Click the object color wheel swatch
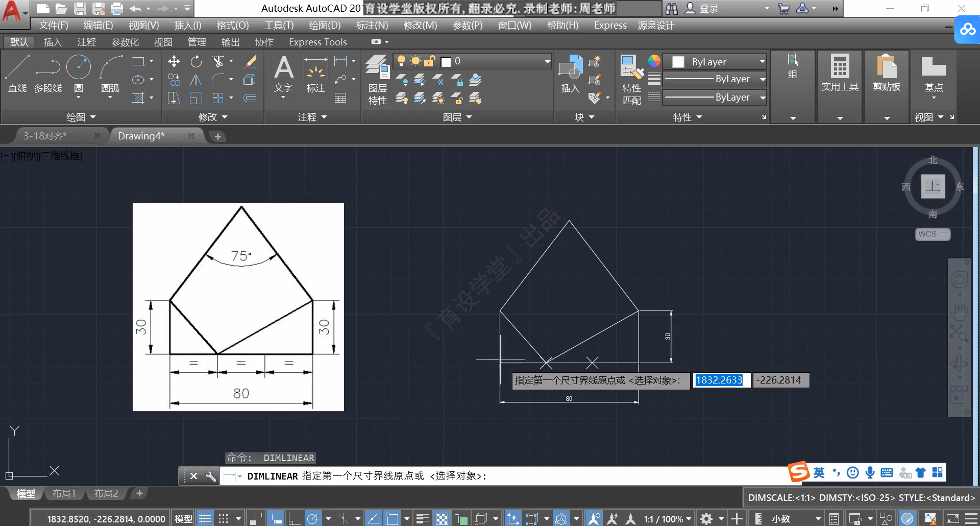Viewport: 980px width, 526px height. click(654, 61)
